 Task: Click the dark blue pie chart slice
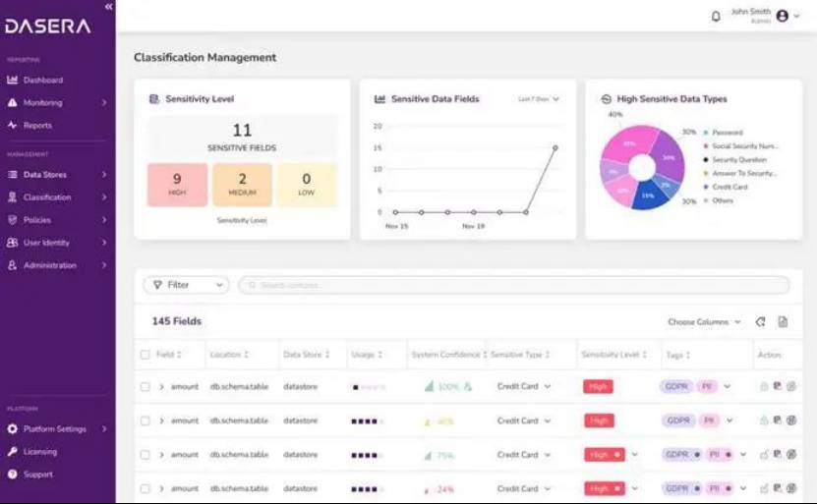coord(648,195)
